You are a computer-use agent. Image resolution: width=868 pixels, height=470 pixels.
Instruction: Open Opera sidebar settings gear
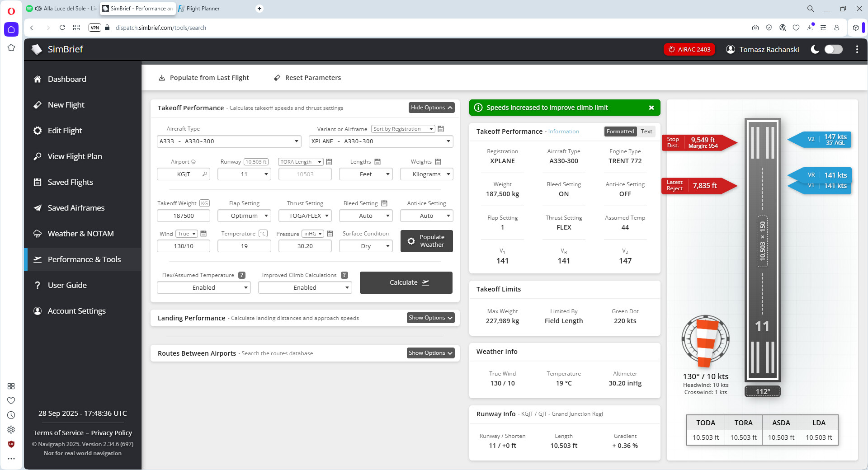11,429
